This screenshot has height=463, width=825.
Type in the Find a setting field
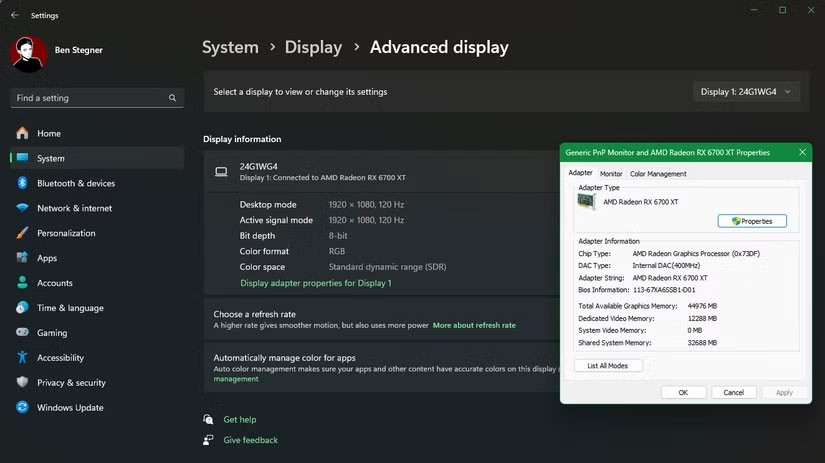(90, 98)
